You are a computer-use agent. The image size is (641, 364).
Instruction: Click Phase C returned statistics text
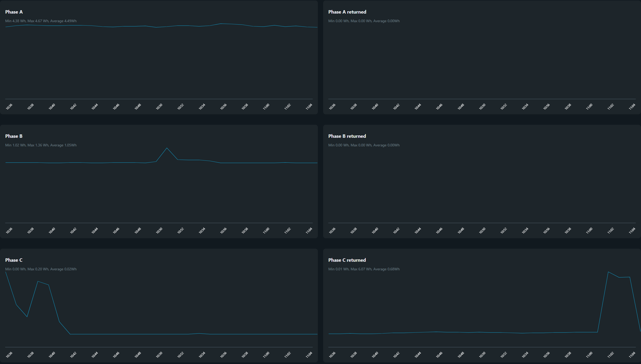tap(364, 269)
